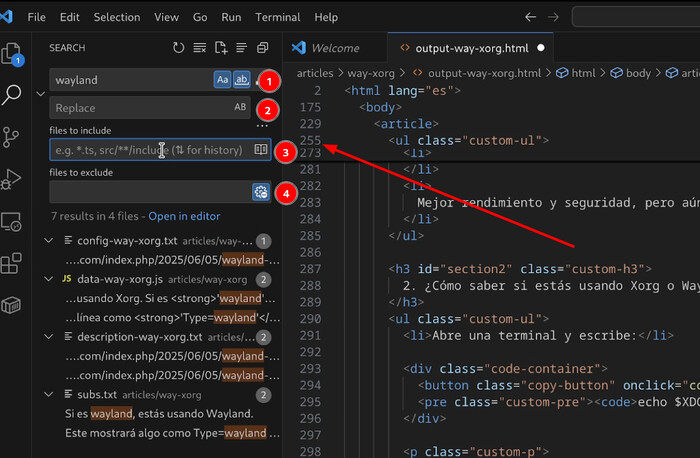Open result 'Este mostrará algo como Type=wayland'
This screenshot has height=458, width=700.
172,433
